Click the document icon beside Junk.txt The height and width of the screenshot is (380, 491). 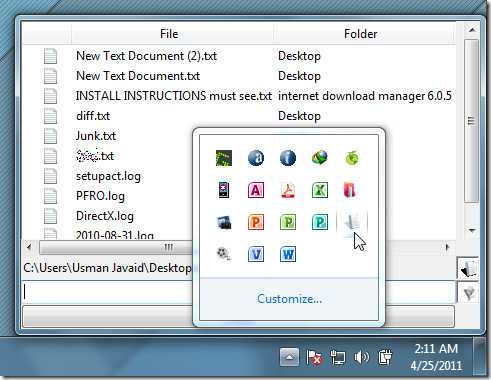coord(50,136)
